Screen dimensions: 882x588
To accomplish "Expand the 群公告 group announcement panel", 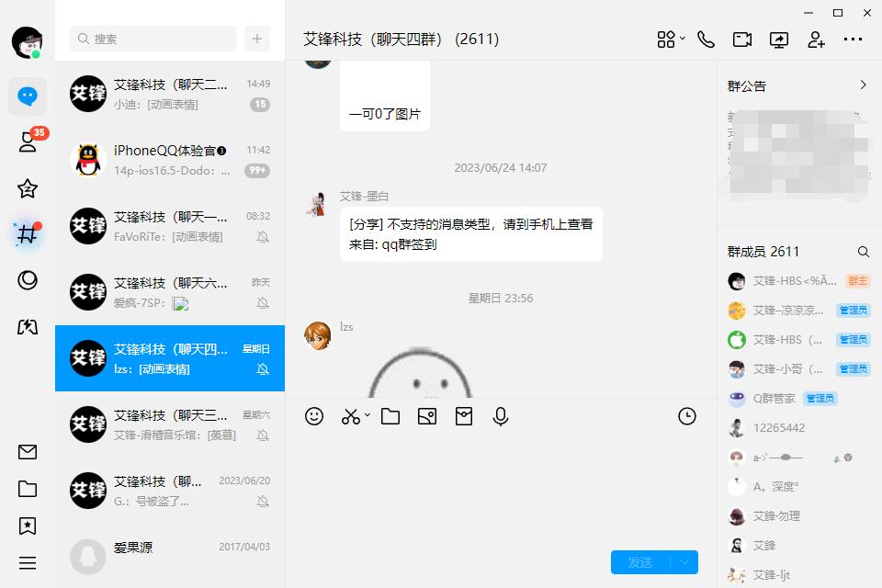I will click(x=865, y=85).
